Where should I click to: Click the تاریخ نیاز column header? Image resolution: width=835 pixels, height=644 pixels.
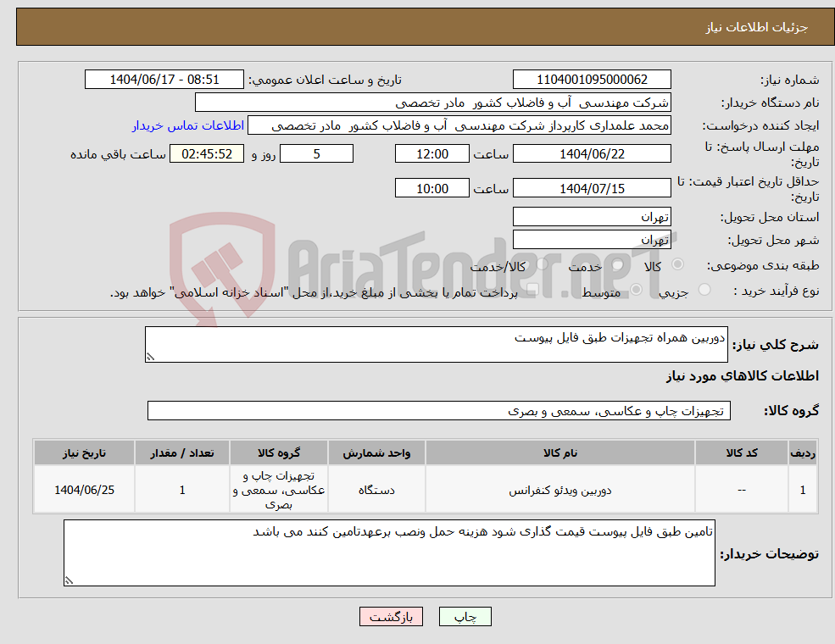pos(84,452)
